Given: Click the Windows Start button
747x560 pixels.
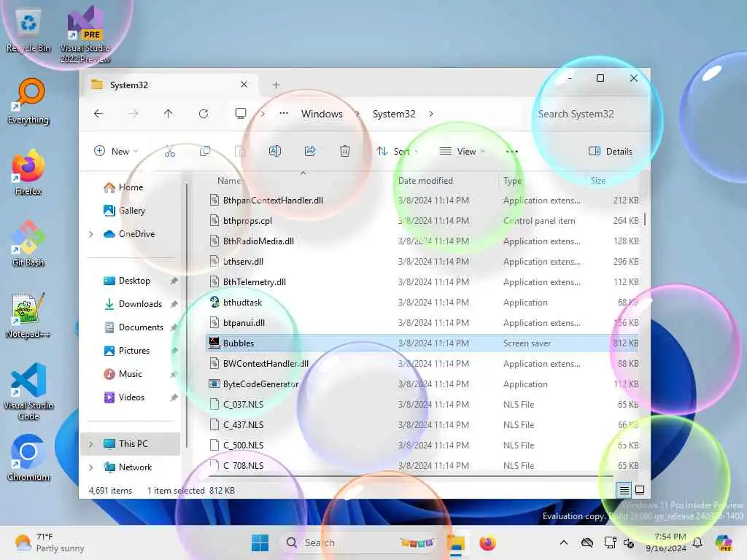Looking at the screenshot, I should point(260,542).
